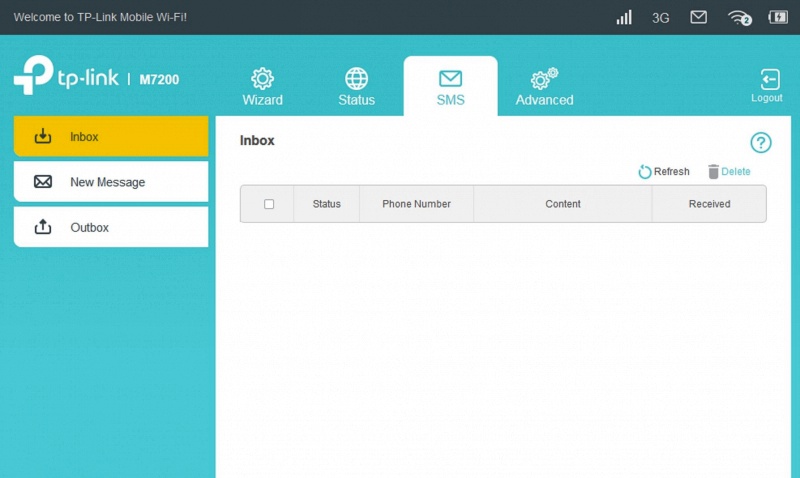Screen dimensions: 800x478
Task: Go to the Advanced tab
Action: (544, 86)
